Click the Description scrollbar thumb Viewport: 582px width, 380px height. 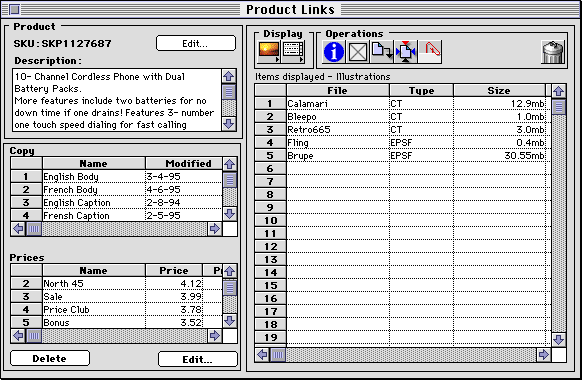click(x=229, y=92)
